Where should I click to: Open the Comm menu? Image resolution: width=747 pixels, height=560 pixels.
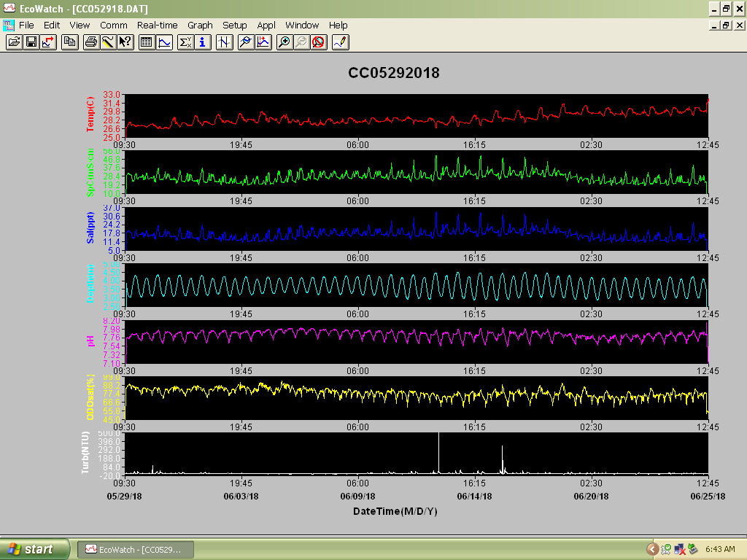113,26
